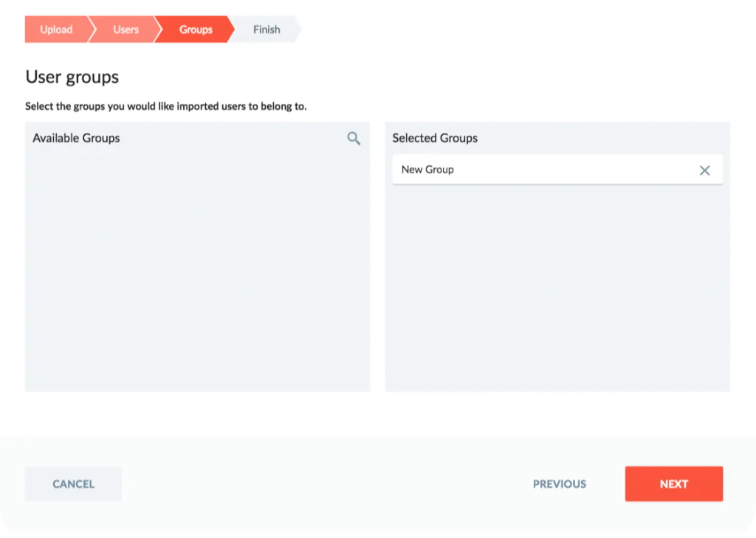Go to the Upload step
The height and width of the screenshot is (538, 756).
tap(56, 30)
